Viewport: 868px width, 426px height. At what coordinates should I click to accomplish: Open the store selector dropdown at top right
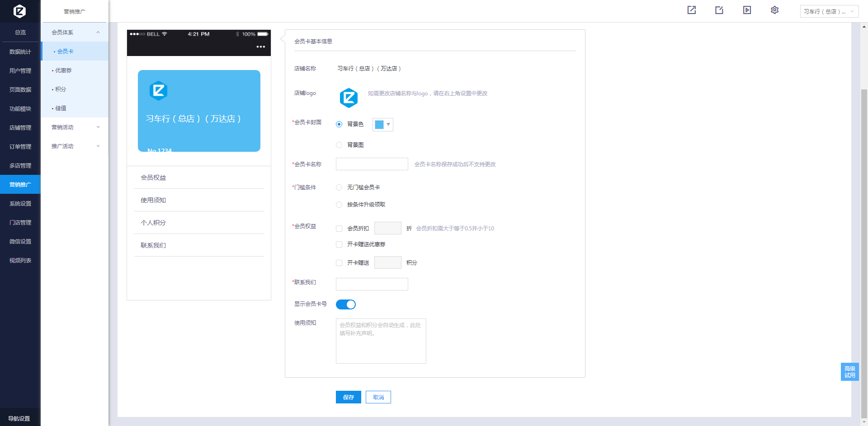[x=829, y=12]
